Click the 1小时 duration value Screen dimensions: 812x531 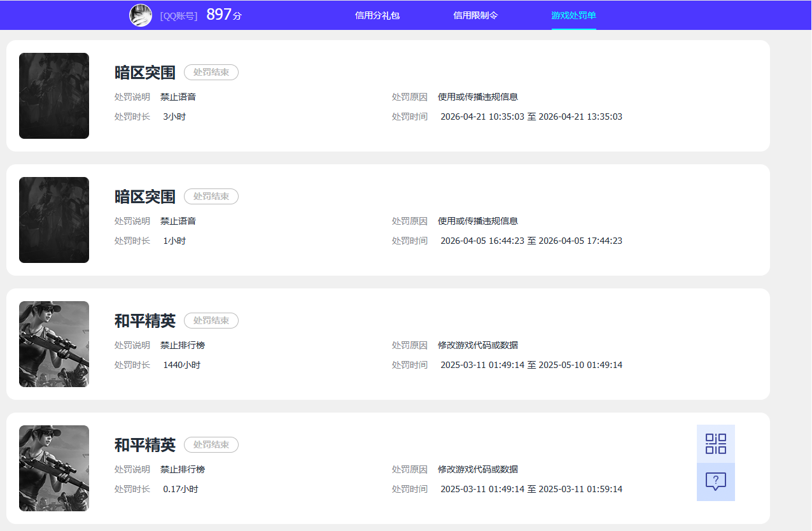[x=174, y=241]
